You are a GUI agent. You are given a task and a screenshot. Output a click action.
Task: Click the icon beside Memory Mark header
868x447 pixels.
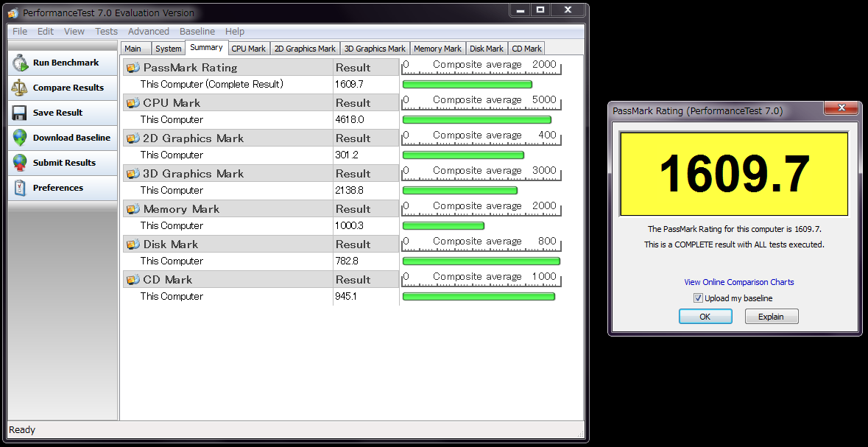(133, 209)
